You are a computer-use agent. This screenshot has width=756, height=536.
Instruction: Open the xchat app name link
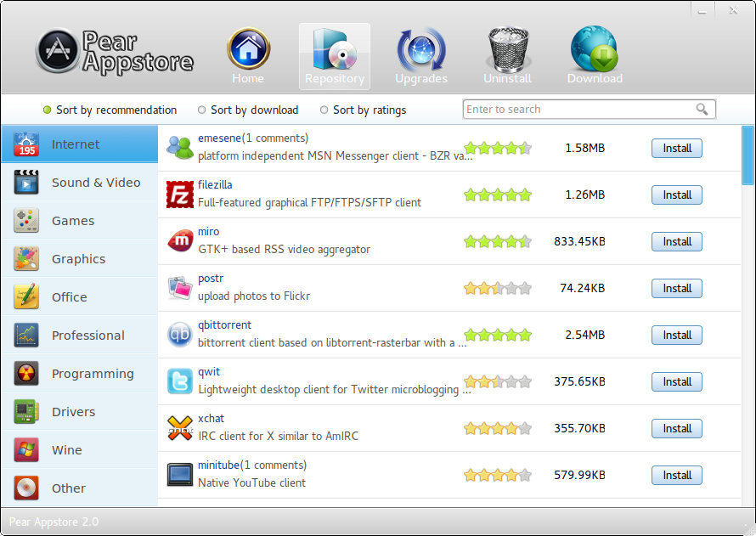(x=212, y=419)
